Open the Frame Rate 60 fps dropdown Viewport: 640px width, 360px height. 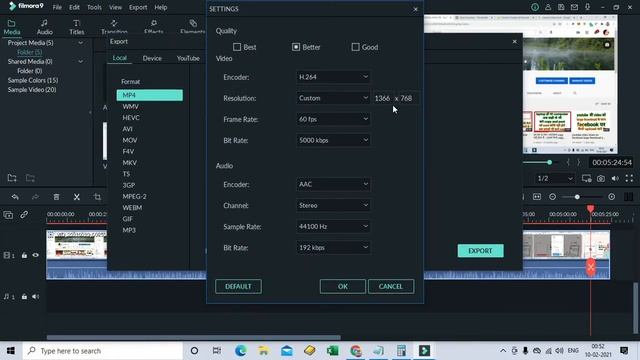(x=333, y=119)
